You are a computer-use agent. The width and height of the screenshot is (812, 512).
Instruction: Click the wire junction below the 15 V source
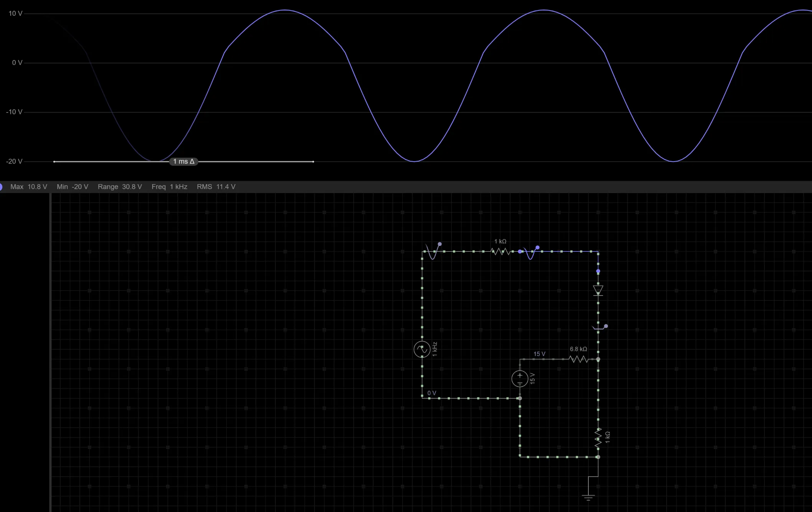(520, 398)
